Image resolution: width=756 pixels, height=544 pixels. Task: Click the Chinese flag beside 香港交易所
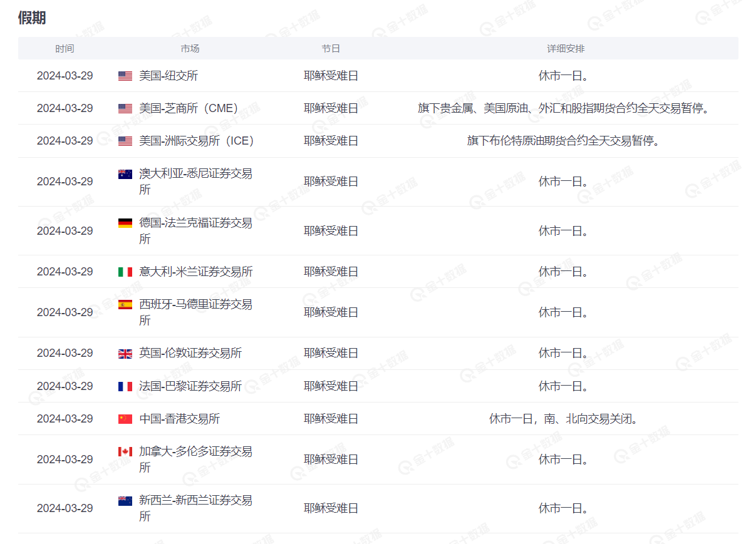click(125, 419)
